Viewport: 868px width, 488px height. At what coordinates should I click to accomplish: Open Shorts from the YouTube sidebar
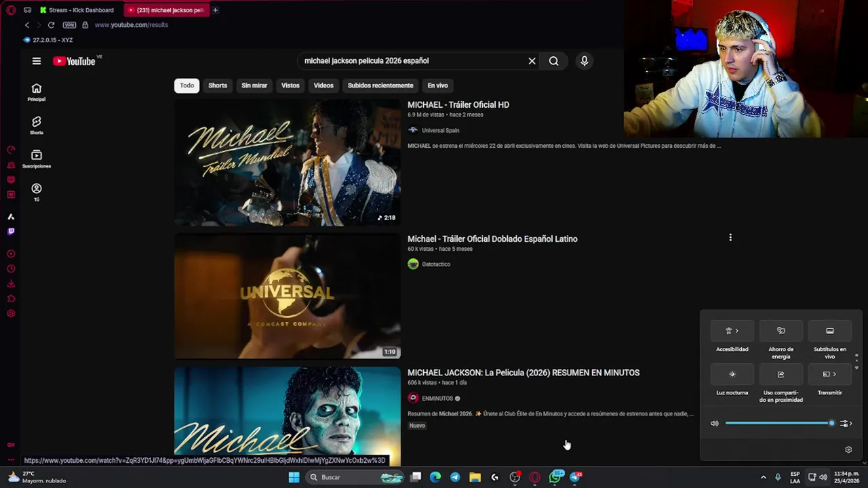37,125
